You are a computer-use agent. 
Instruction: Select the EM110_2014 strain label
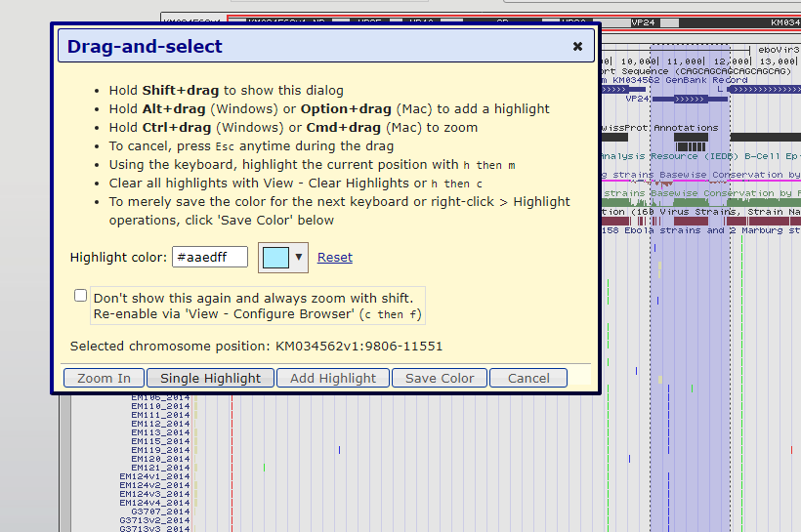tap(160, 406)
